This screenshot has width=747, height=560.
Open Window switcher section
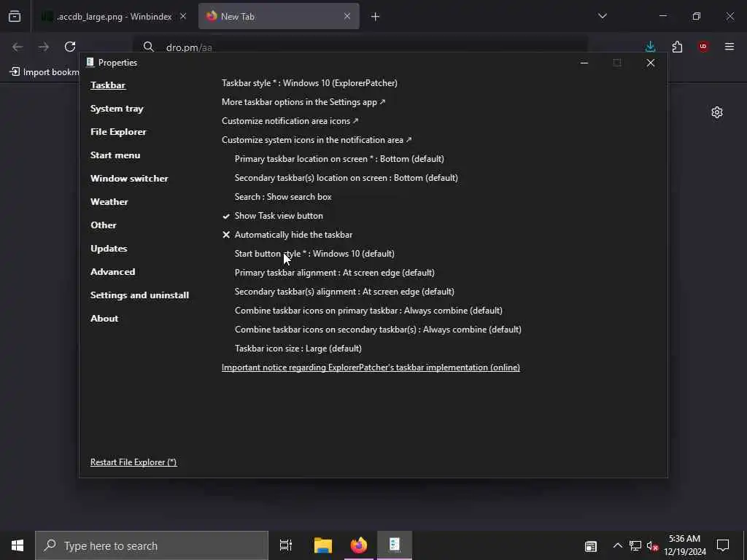(x=129, y=179)
